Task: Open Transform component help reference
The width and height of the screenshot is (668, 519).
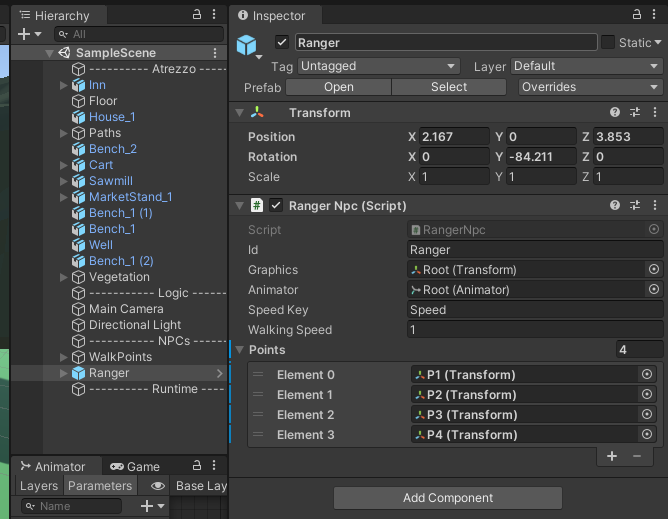Action: coord(614,112)
